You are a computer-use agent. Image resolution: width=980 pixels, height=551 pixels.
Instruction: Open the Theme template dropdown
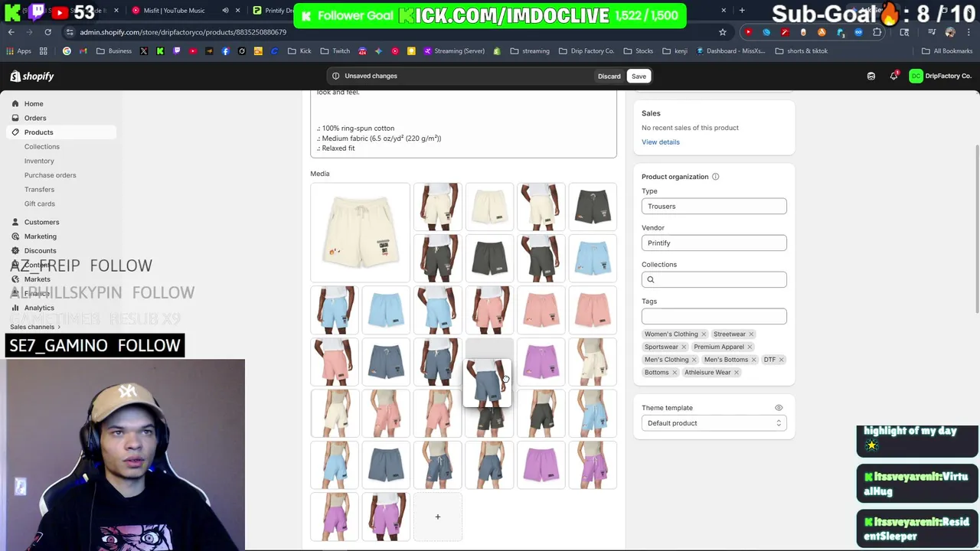(x=714, y=423)
